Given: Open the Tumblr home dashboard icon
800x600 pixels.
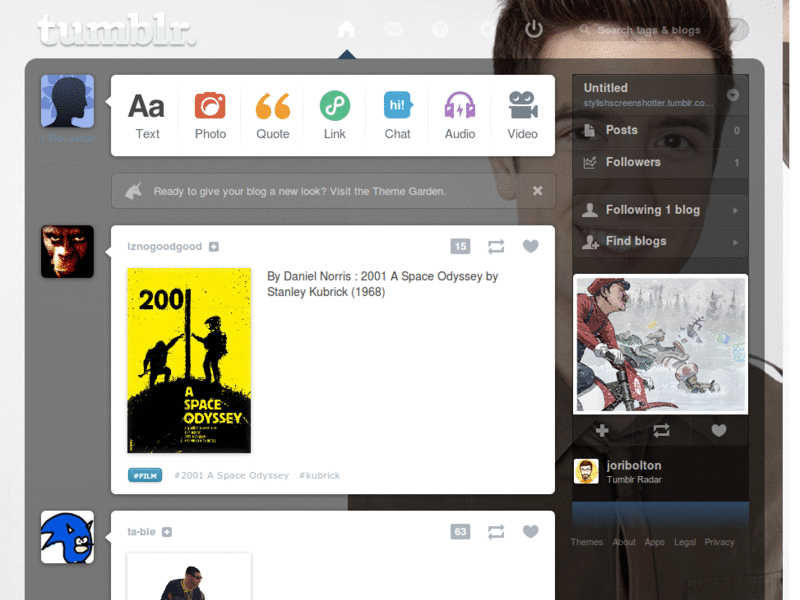Looking at the screenshot, I should (346, 29).
